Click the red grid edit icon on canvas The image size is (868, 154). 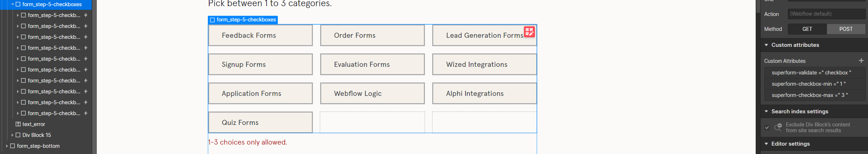[x=529, y=32]
